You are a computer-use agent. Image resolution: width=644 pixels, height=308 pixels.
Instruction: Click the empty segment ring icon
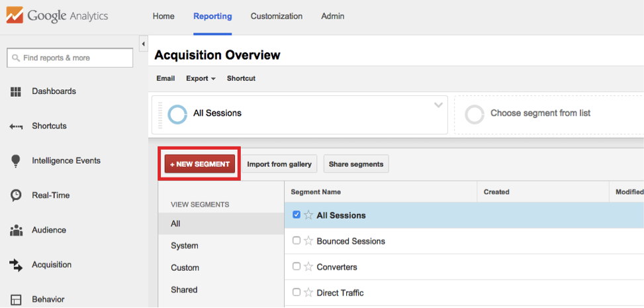[475, 114]
